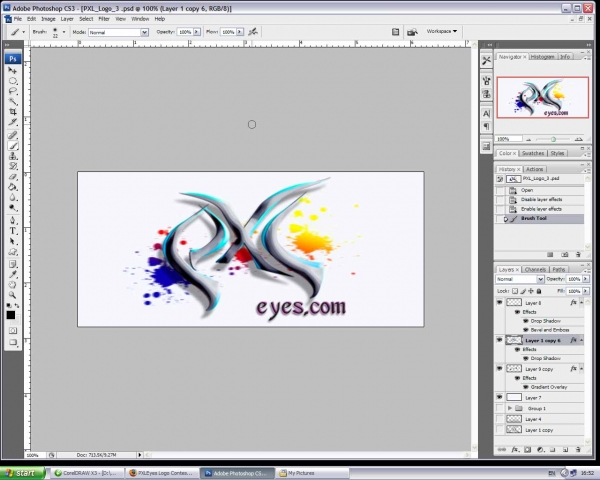600x480 pixels.
Task: Open the Opacity slider arrow in options bar
Action: click(x=197, y=32)
